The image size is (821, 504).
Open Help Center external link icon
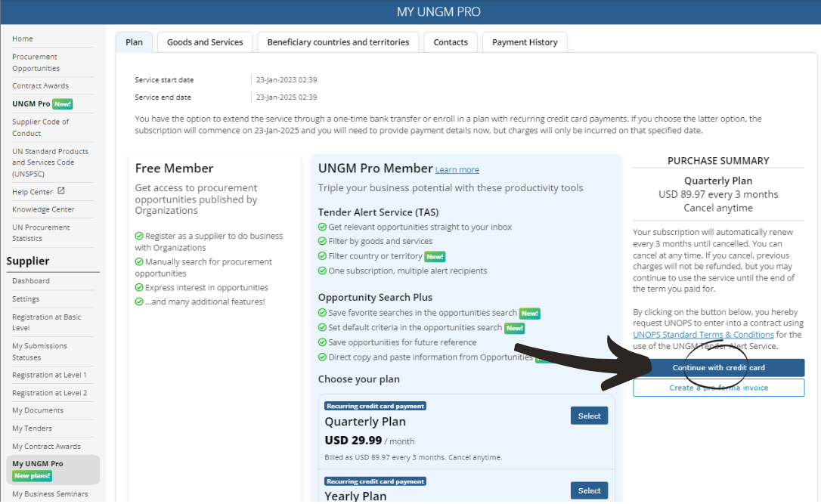[61, 191]
